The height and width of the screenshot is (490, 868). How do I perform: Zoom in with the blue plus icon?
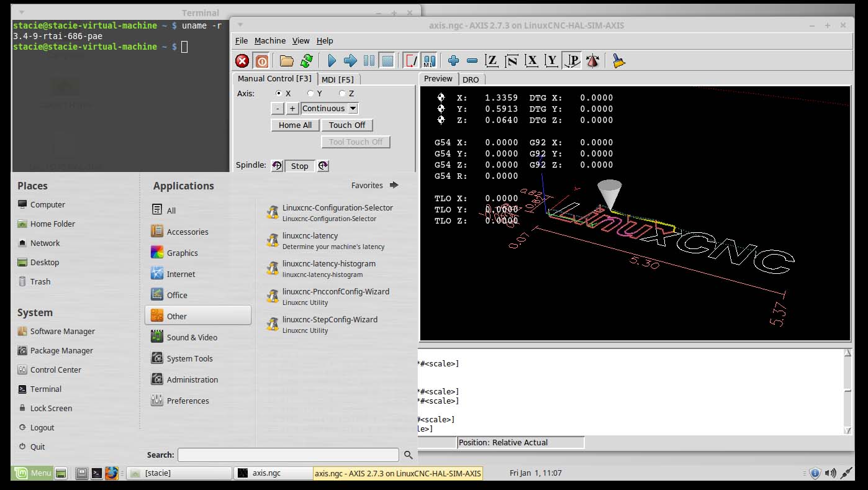453,61
